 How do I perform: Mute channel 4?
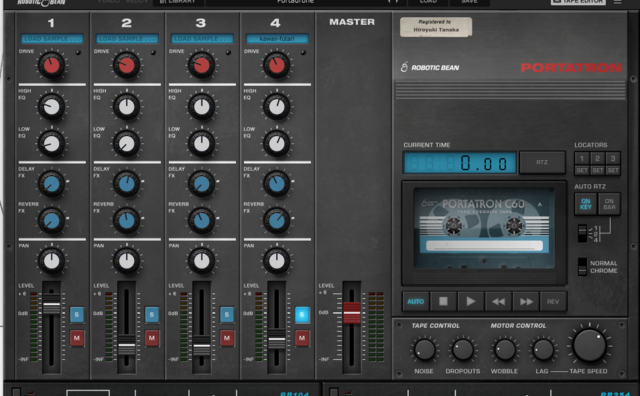pos(302,338)
